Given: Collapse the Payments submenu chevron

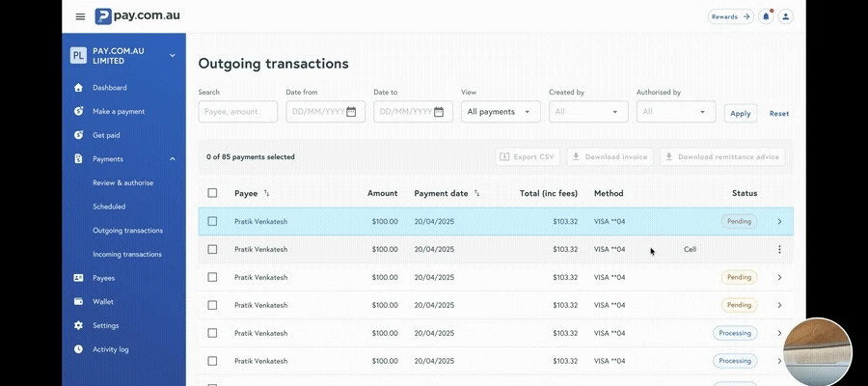Looking at the screenshot, I should click(173, 159).
